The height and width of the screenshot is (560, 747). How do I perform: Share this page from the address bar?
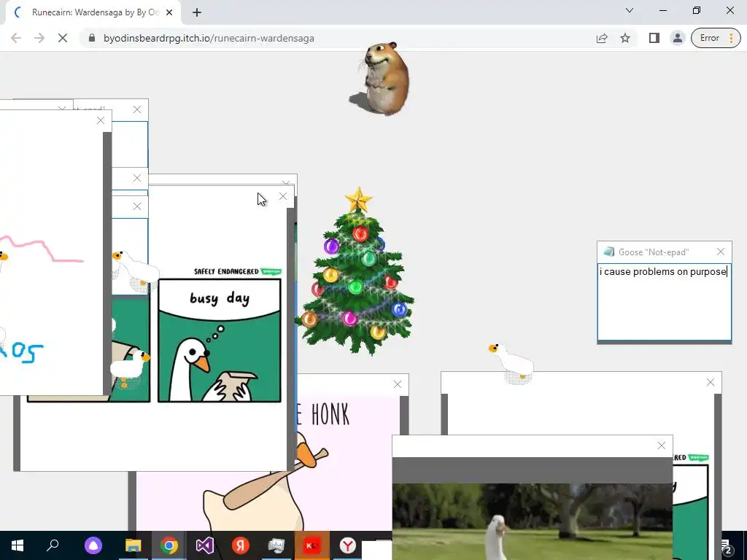[602, 38]
